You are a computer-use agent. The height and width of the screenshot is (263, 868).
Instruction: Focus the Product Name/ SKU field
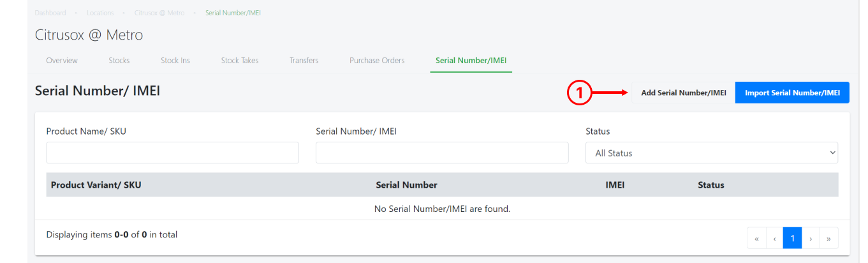click(x=173, y=153)
